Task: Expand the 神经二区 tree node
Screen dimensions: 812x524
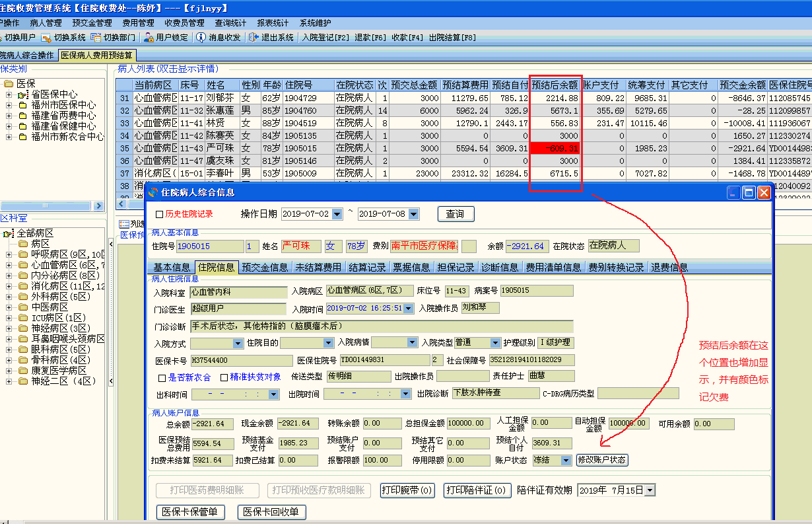Action: pos(10,381)
